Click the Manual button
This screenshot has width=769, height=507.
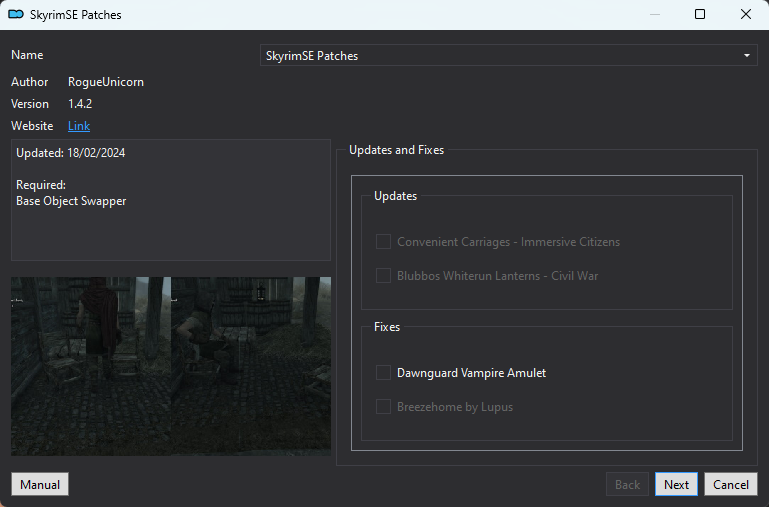tap(40, 484)
